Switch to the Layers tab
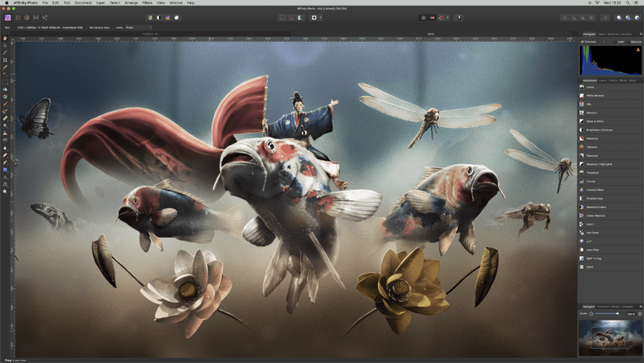 603,81
